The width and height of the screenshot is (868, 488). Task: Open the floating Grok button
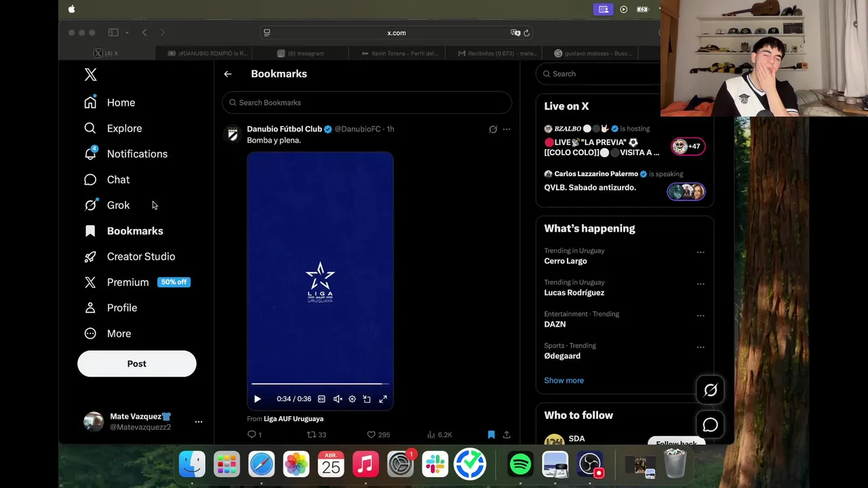711,390
